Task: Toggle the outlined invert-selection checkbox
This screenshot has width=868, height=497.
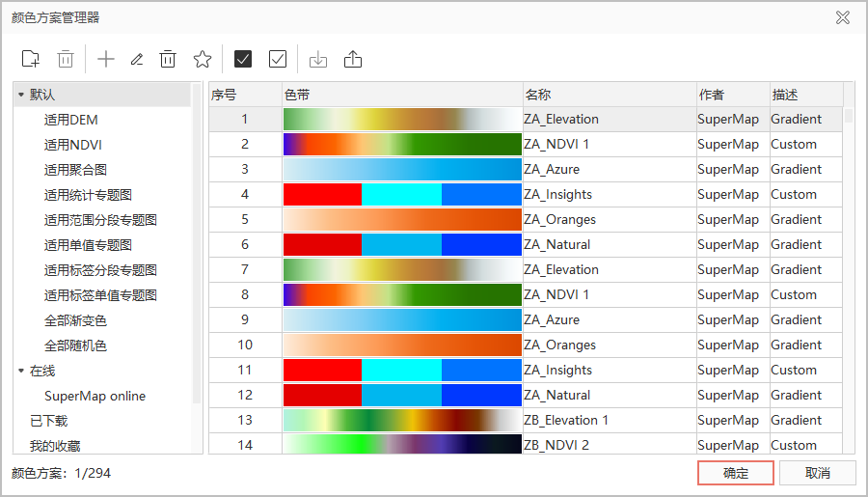Action: [x=278, y=59]
